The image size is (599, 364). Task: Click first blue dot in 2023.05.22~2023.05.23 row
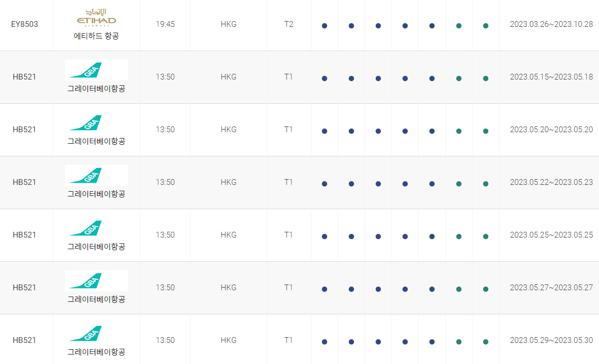click(x=325, y=184)
